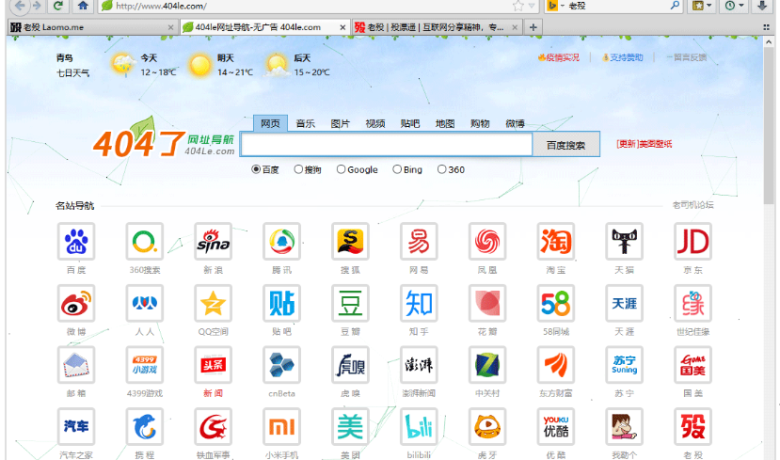Open the 携程 dolphin icon
This screenshot has height=460, width=780.
point(144,426)
